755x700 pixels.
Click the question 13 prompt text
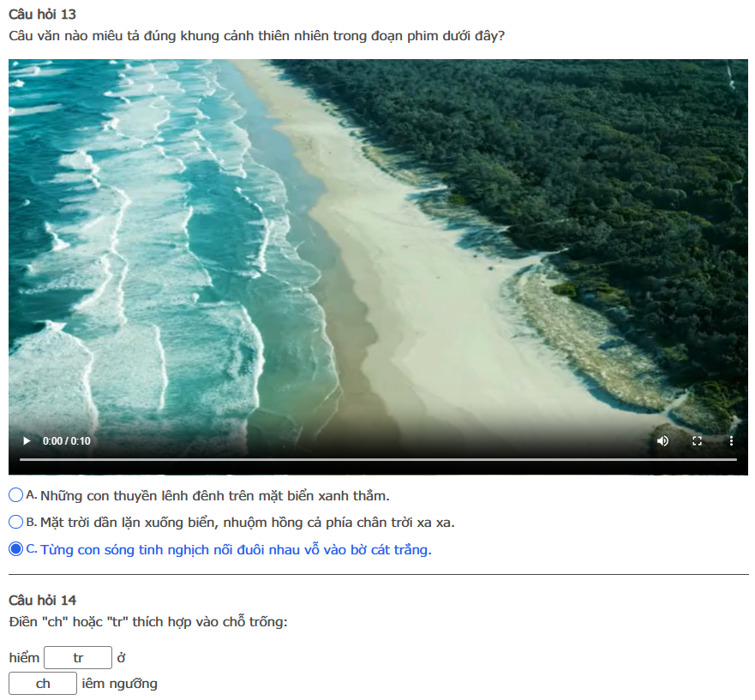coord(256,36)
